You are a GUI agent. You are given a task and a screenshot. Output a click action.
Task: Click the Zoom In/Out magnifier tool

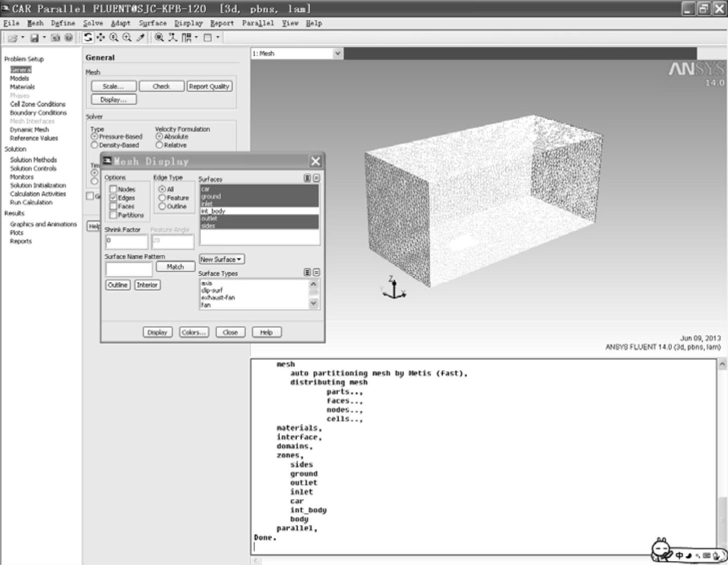coord(114,37)
